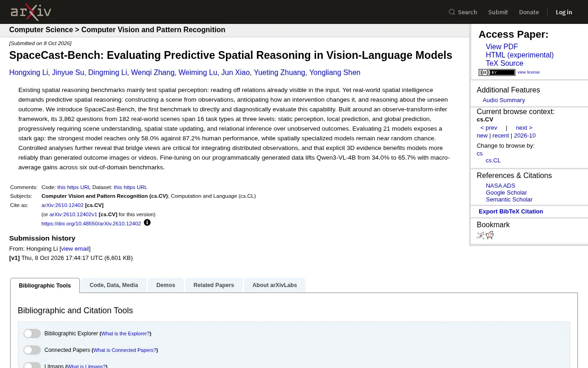Toggle the Bibliographic Explorer switch
Image resolution: width=588 pixels, height=368 pixels.
(x=32, y=333)
